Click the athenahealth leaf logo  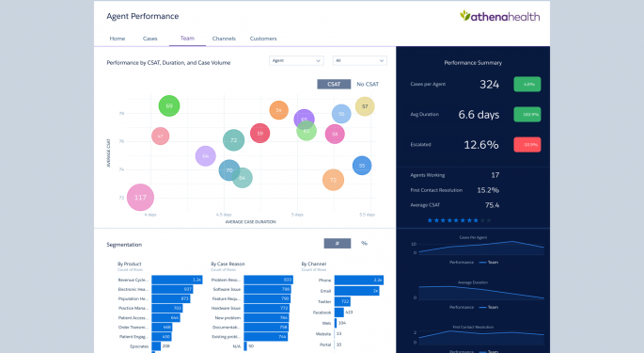pos(465,15)
